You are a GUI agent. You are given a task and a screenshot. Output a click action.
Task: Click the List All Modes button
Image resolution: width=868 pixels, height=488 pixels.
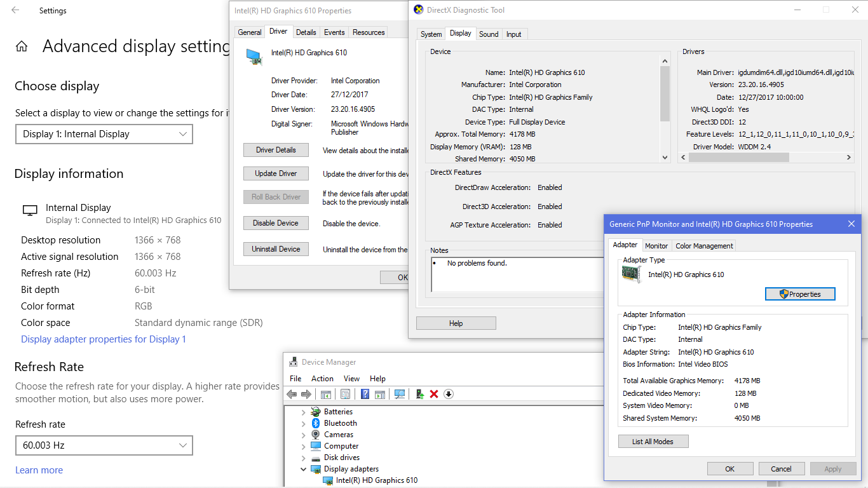tap(653, 442)
